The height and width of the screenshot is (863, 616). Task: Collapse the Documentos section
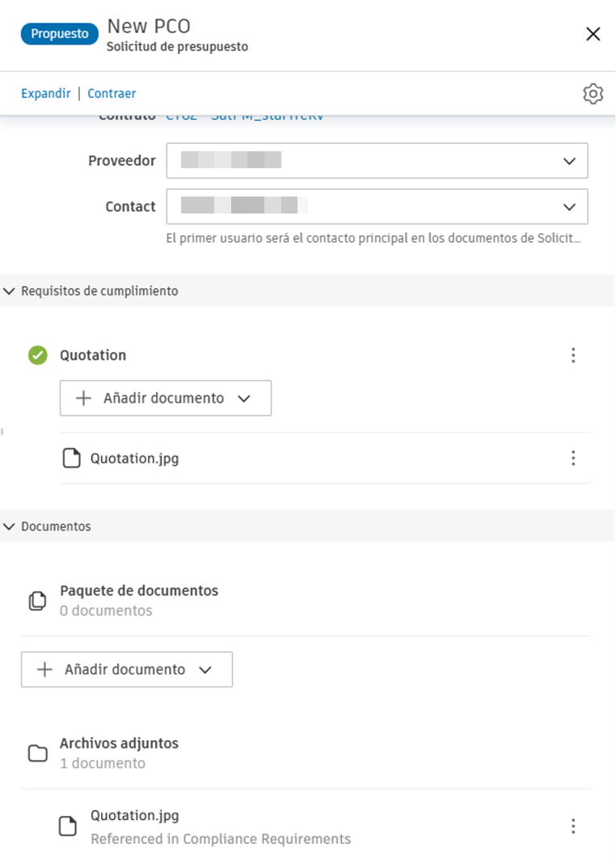coord(9,526)
